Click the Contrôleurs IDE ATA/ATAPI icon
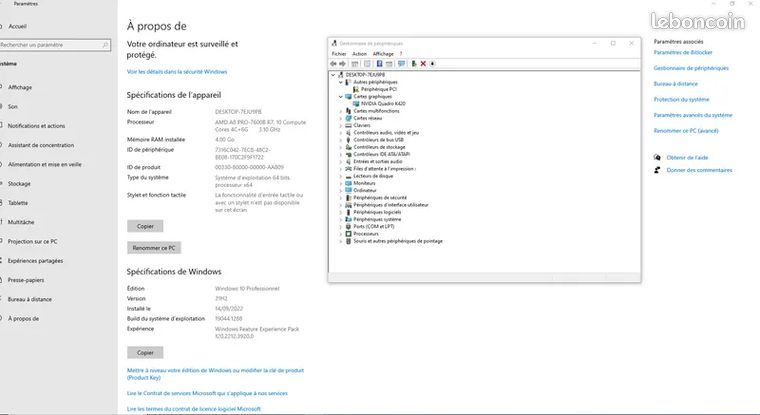Viewport: 760px width, 415px height. [x=348, y=154]
